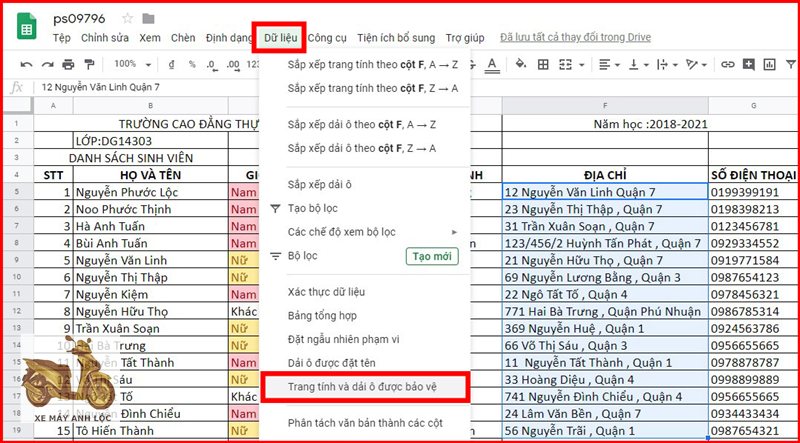Star the ps09796 document
Viewport: 800px width, 443px height.
(x=128, y=19)
